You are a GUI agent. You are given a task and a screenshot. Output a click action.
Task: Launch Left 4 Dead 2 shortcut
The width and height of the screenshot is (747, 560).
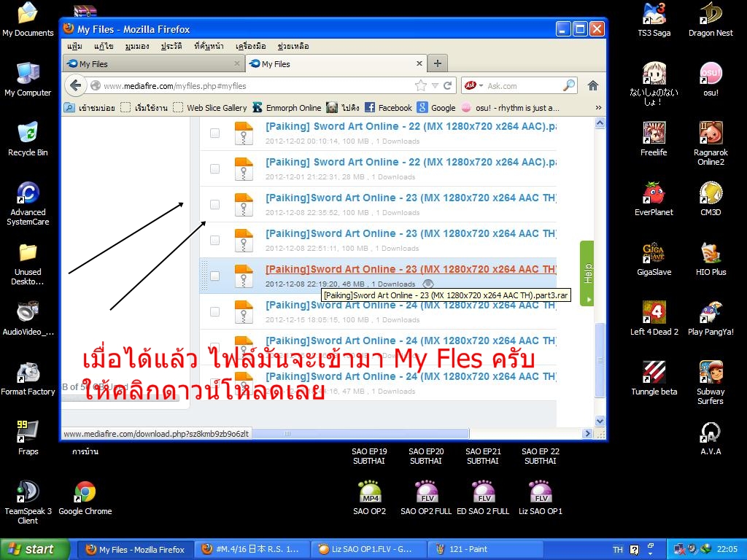click(x=654, y=318)
